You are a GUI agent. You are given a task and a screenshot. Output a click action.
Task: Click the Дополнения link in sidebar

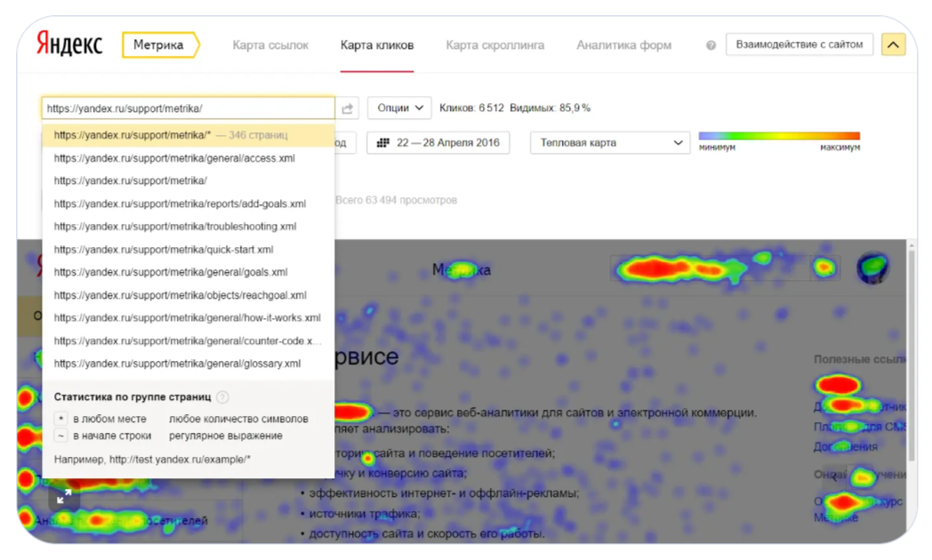click(846, 446)
